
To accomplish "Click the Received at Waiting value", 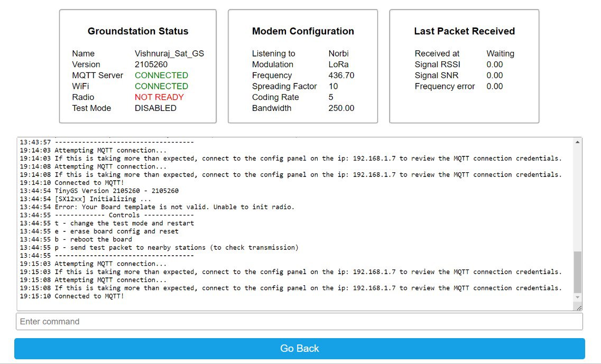I will [x=500, y=53].
